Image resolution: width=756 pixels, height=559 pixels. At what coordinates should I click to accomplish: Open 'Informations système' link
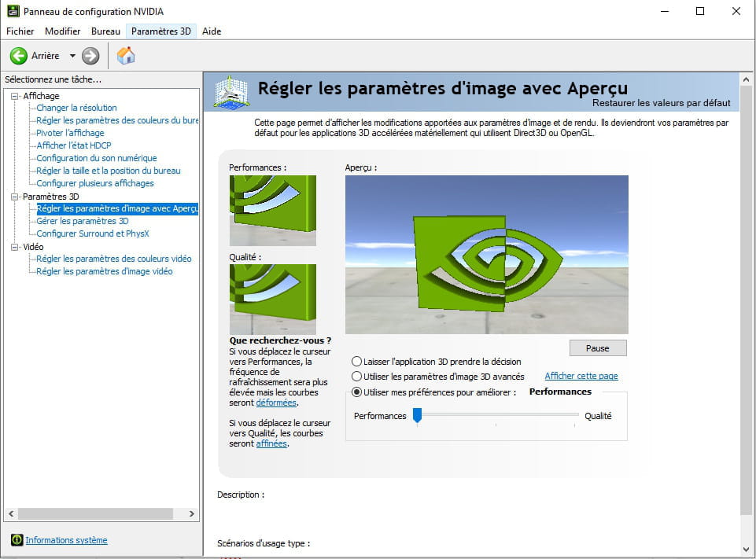coord(67,539)
